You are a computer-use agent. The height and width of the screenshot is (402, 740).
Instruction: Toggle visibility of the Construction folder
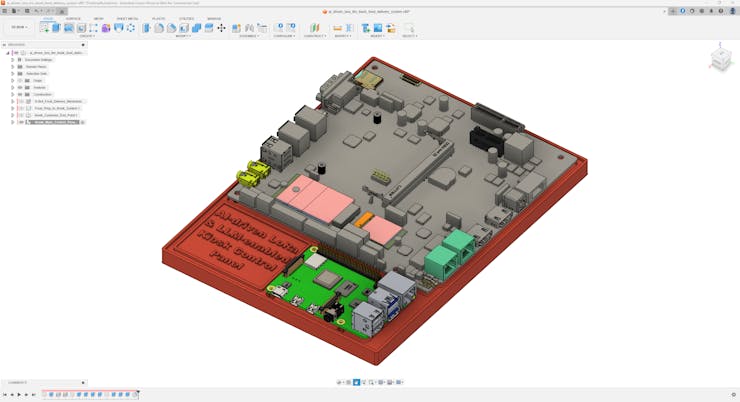(x=20, y=94)
